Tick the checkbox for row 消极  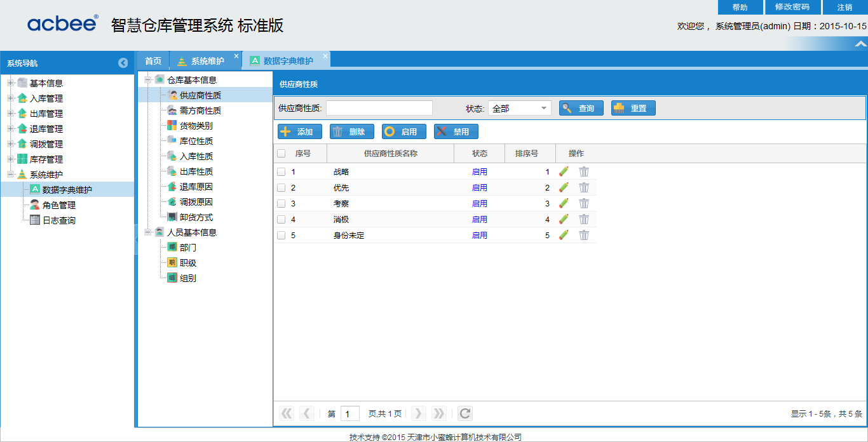pos(281,219)
